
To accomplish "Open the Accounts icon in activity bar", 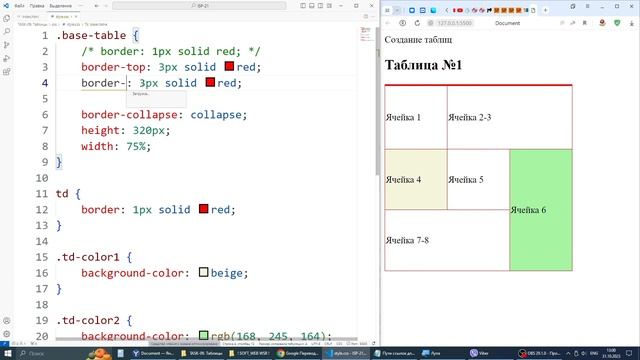I will click(x=7, y=321).
